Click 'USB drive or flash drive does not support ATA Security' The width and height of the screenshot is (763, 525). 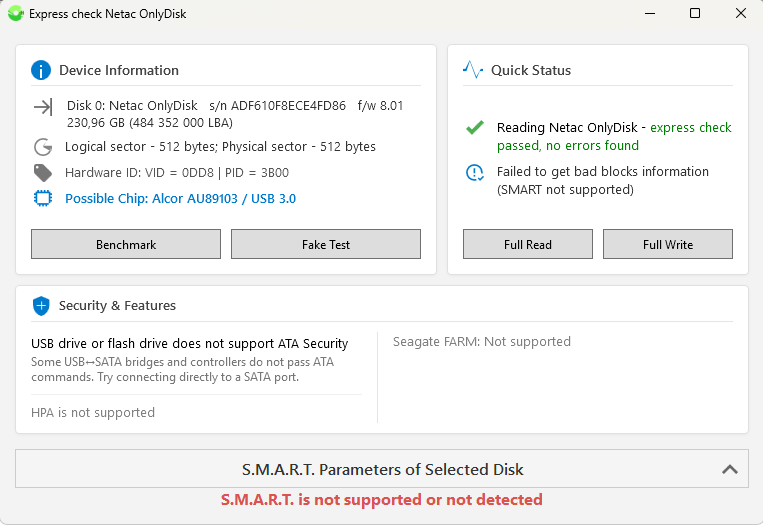(x=190, y=344)
